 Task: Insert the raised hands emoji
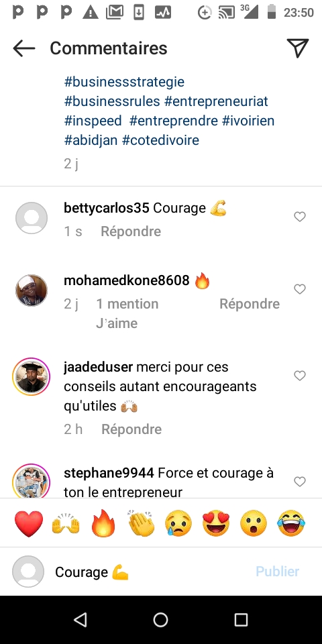coord(66,524)
